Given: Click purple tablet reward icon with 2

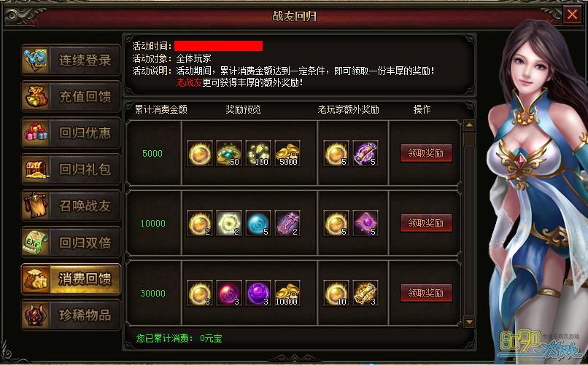Looking at the screenshot, I should coord(287,223).
